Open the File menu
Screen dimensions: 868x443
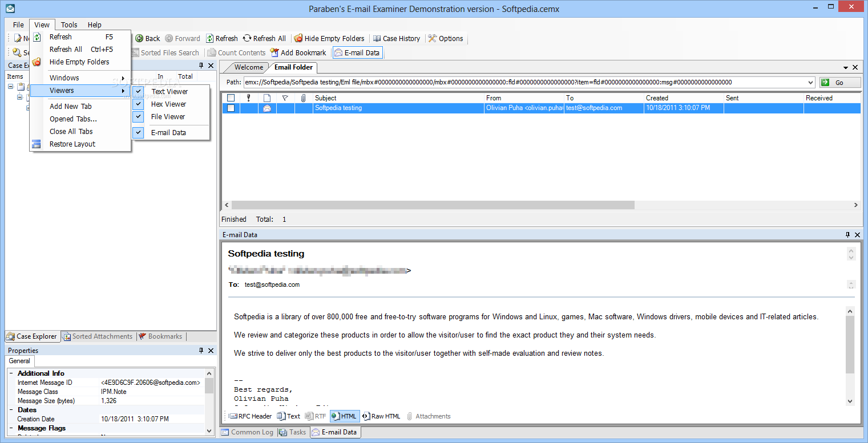(18, 25)
